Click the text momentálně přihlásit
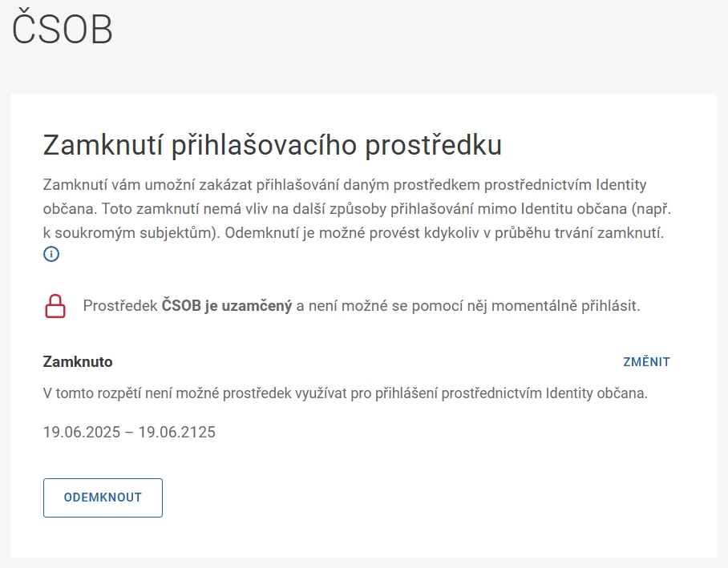Screen dimensions: 728x568 point(565,306)
